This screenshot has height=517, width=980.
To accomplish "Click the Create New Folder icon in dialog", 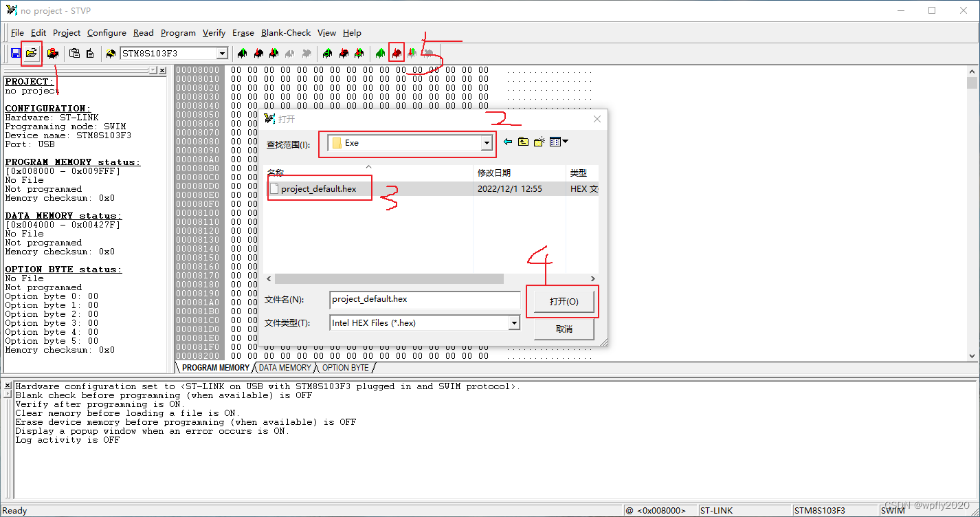I will point(540,142).
